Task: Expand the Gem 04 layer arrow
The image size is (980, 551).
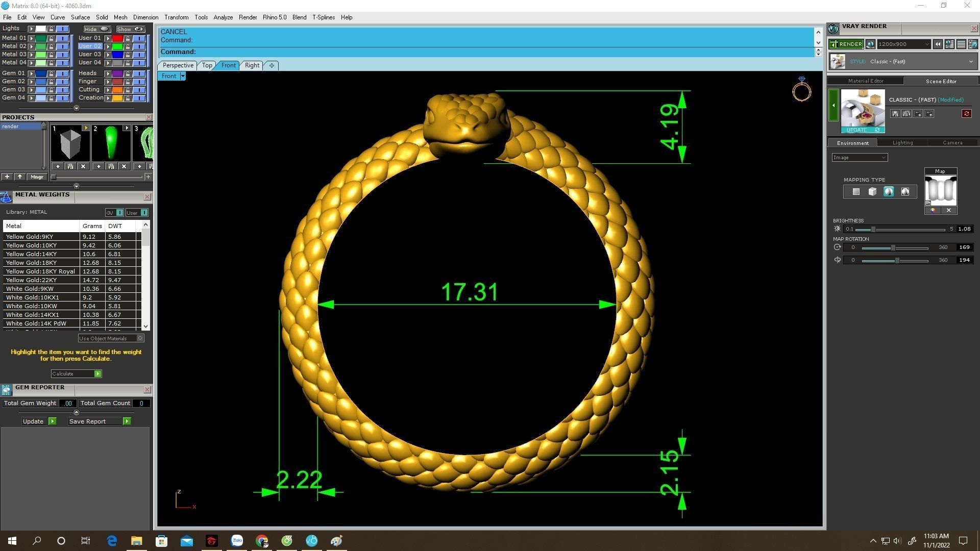Action: tap(31, 98)
